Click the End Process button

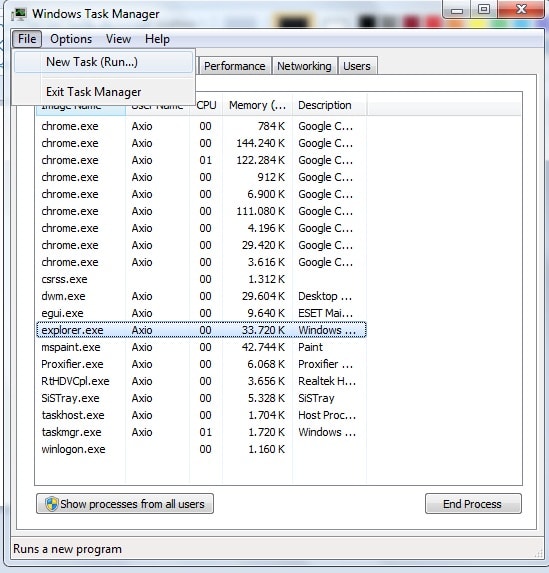[473, 504]
